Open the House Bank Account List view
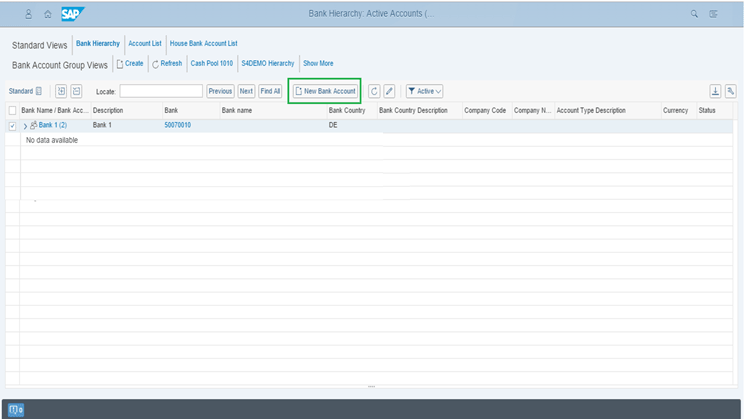Image resolution: width=745 pixels, height=419 pixels. [x=203, y=44]
